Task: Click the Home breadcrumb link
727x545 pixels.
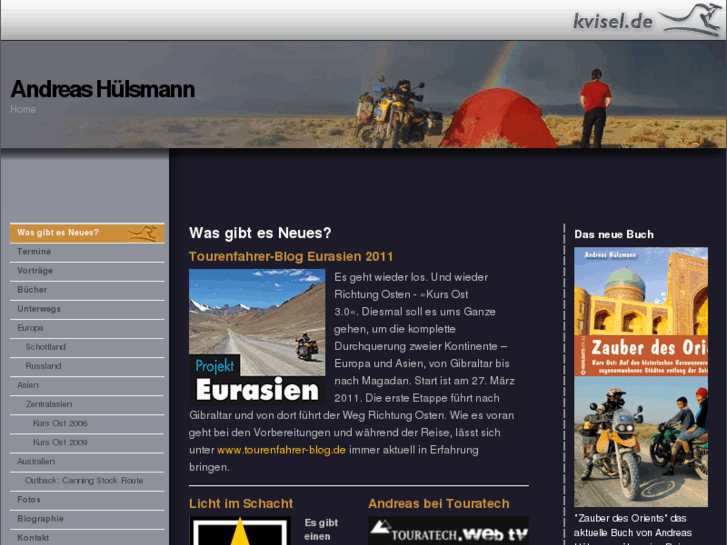Action: click(x=23, y=109)
